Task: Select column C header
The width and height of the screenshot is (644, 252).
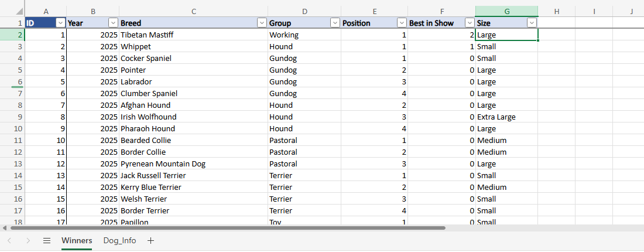Action: point(193,11)
